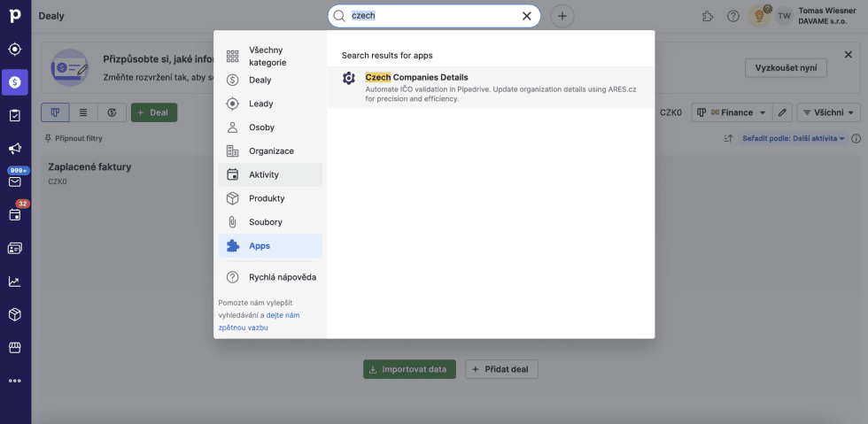Select the pipeline kanban view toggle

click(x=55, y=112)
